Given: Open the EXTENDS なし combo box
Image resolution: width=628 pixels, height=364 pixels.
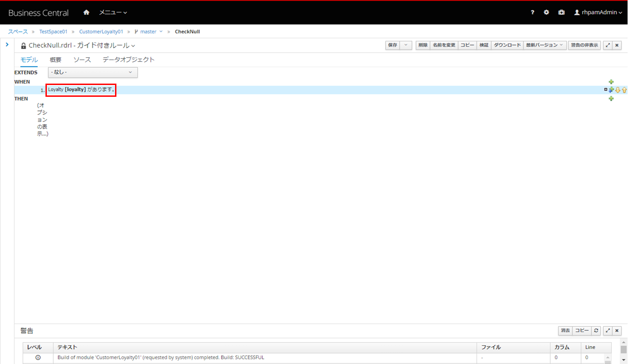Looking at the screenshot, I should coord(93,72).
